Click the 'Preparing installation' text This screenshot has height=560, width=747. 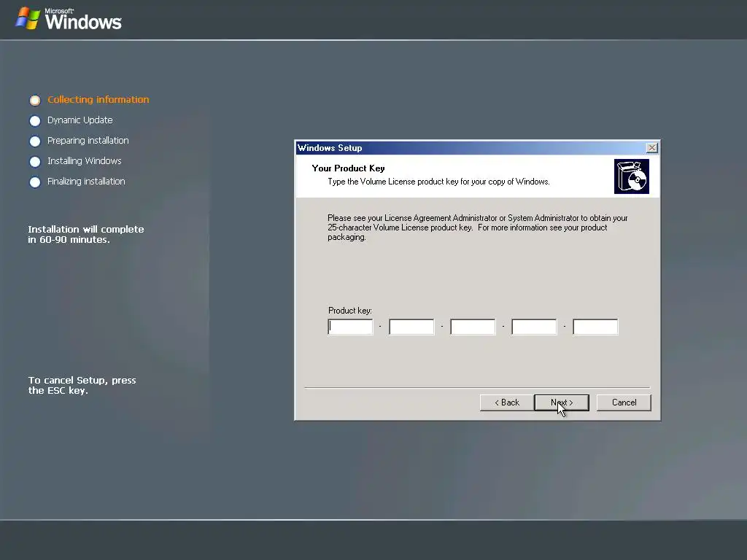[88, 141]
